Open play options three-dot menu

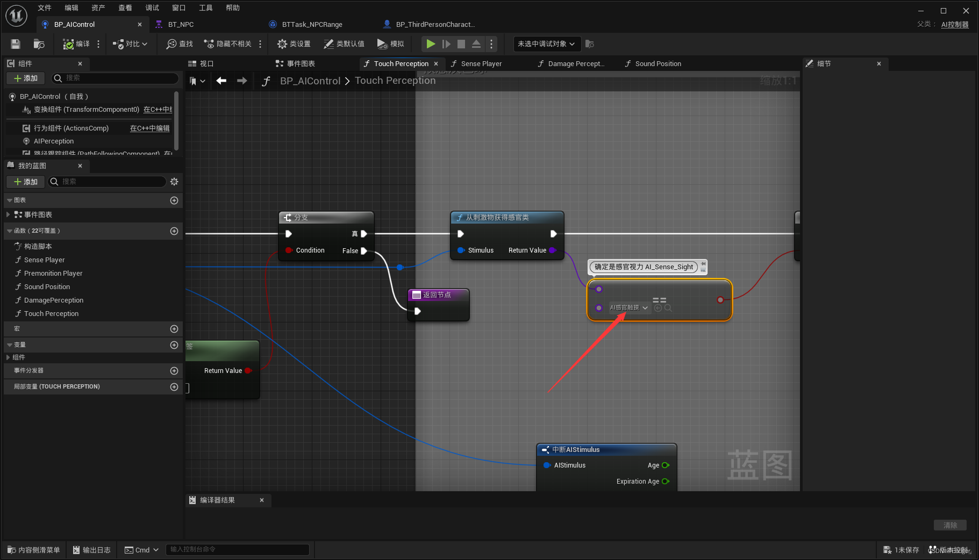(x=491, y=44)
